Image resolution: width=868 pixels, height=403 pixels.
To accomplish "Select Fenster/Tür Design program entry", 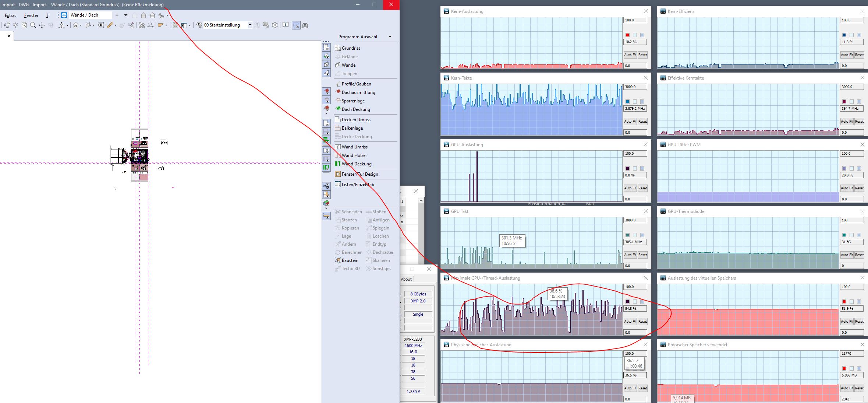I will [x=359, y=174].
